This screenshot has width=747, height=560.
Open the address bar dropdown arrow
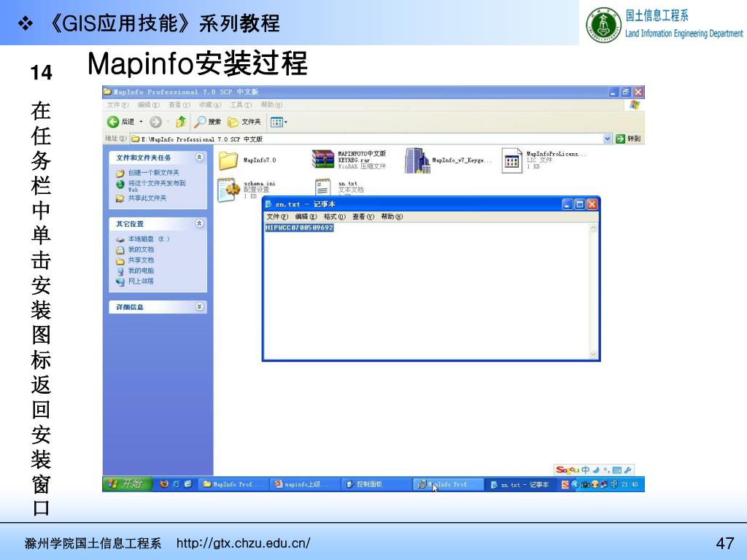608,139
